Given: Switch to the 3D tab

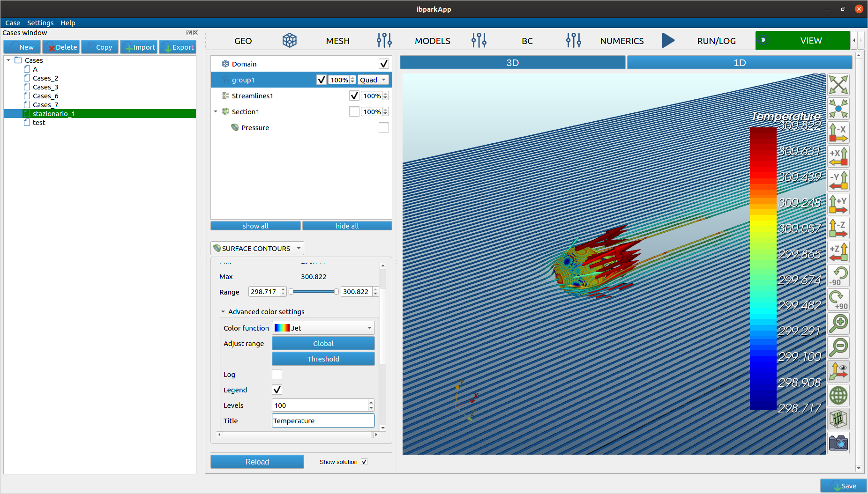Looking at the screenshot, I should pyautogui.click(x=512, y=63).
